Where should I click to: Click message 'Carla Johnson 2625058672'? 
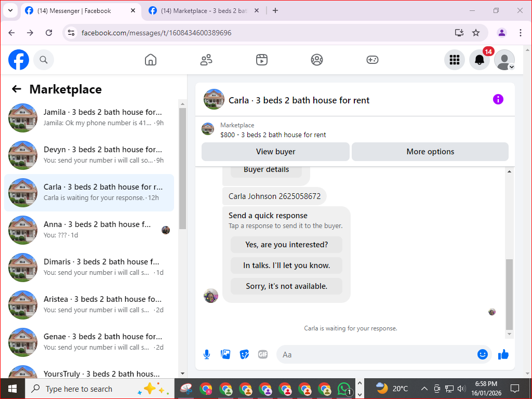(274, 196)
